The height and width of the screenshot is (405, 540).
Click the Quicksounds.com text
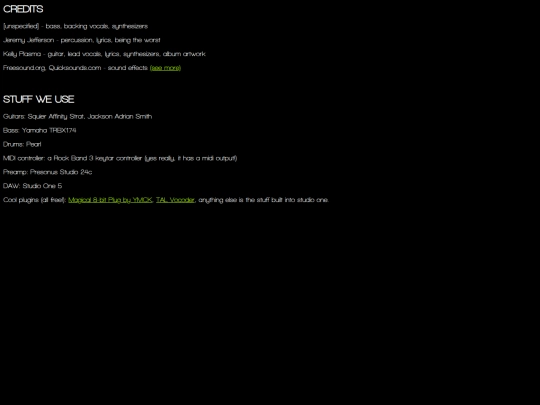coord(75,68)
